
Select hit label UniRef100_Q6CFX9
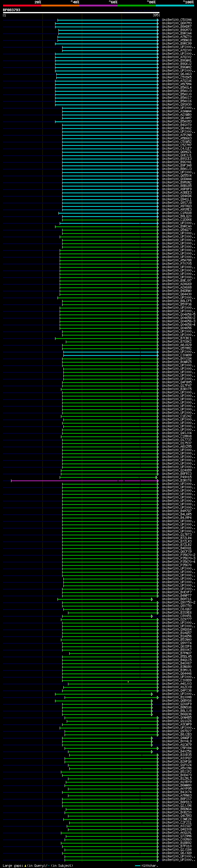coord(177,551)
